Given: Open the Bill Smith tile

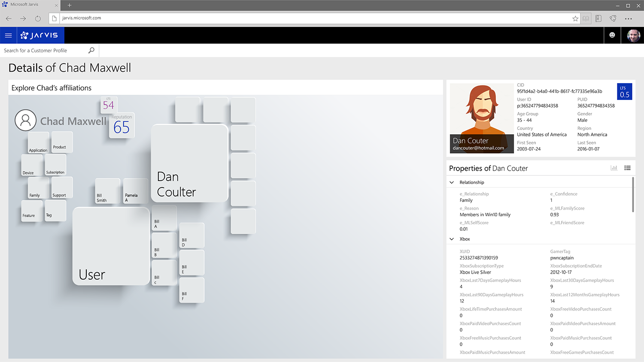Looking at the screenshot, I should click(107, 191).
